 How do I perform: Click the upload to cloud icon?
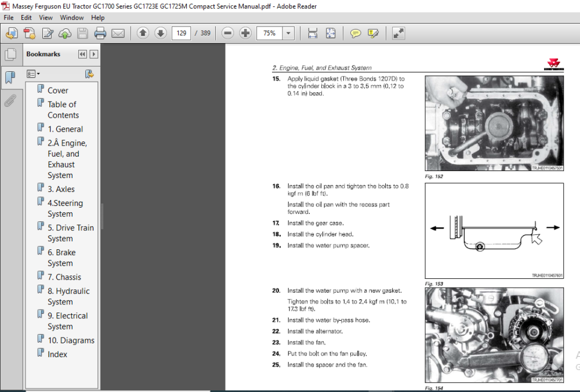(65, 33)
